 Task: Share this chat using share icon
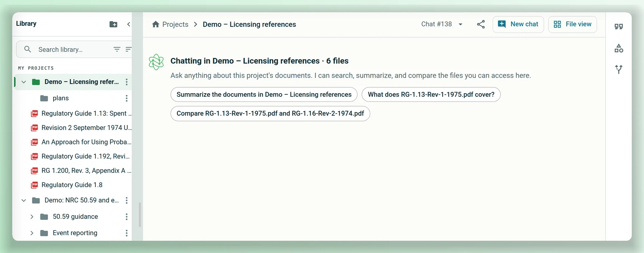pyautogui.click(x=481, y=24)
